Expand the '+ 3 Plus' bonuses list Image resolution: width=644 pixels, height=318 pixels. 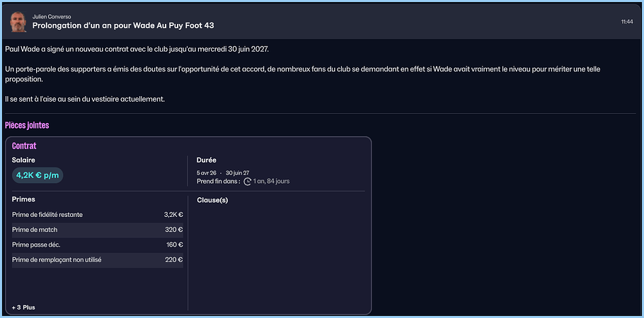(23, 307)
